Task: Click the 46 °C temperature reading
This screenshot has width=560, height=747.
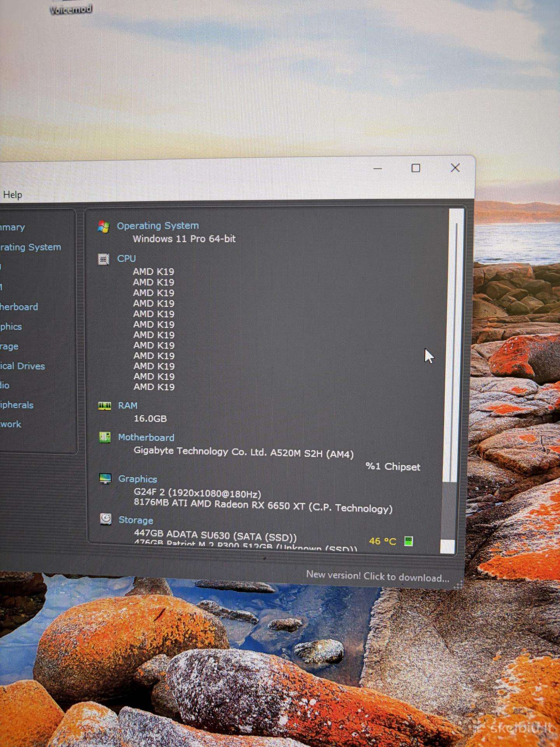Action: (x=383, y=541)
